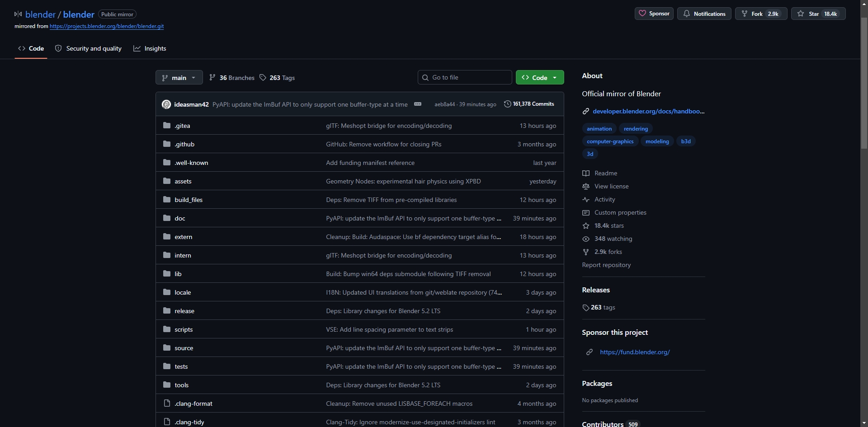Click the link icon beside fund.blender.org

(x=590, y=352)
